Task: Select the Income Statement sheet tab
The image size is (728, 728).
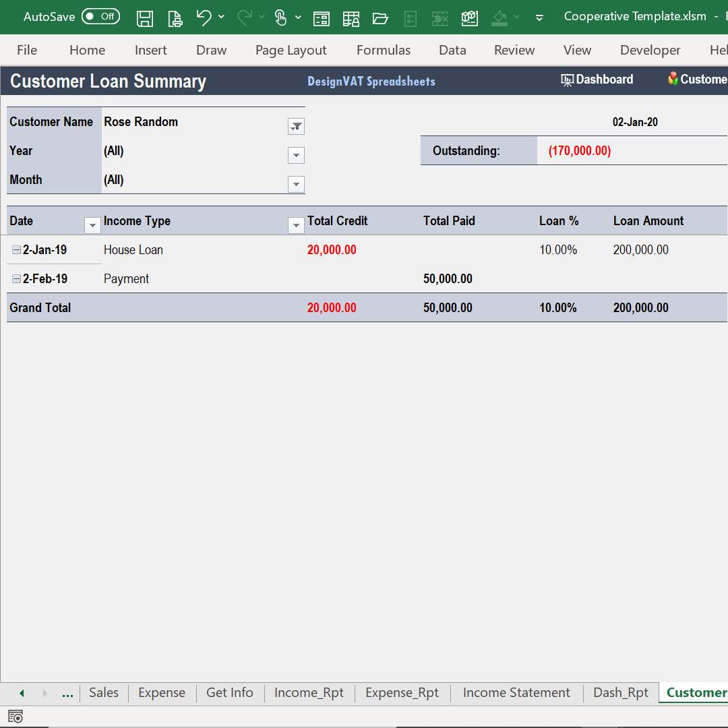Action: [516, 692]
